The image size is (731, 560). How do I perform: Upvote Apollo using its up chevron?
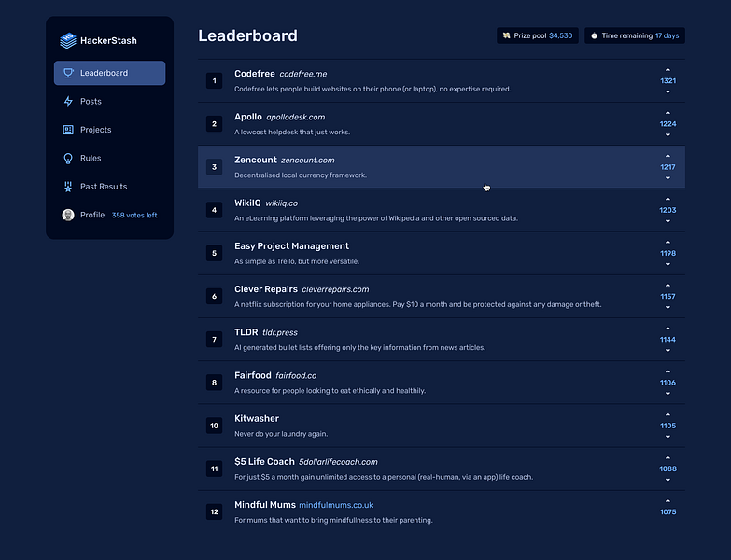[668, 113]
